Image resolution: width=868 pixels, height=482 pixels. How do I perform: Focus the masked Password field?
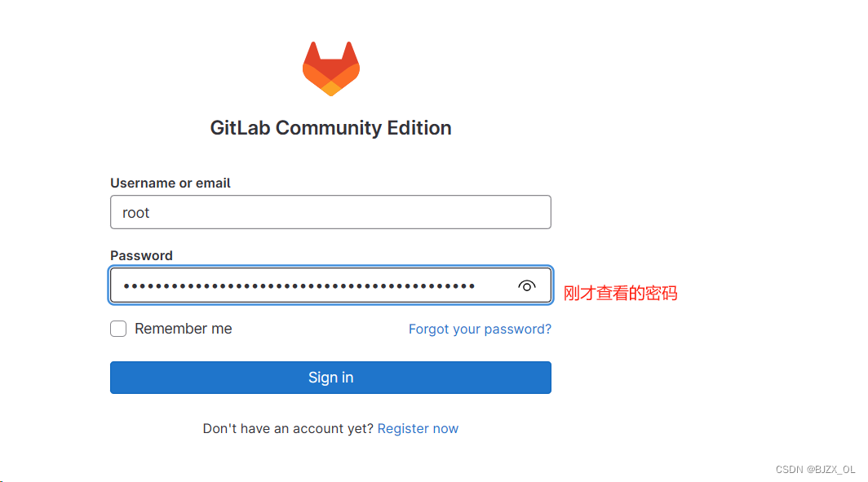330,285
